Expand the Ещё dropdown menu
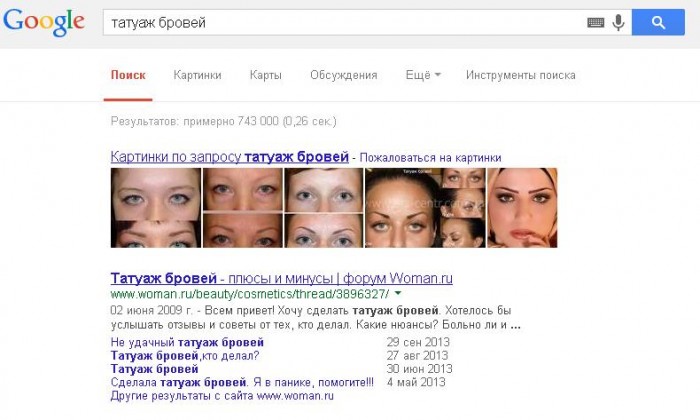The height and width of the screenshot is (420, 700). (x=423, y=75)
